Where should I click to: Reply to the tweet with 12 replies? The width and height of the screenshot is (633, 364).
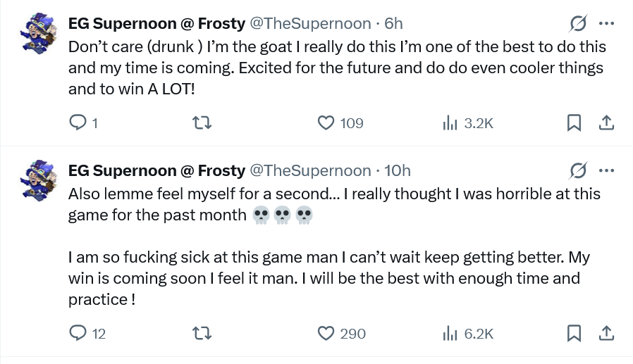[x=78, y=333]
